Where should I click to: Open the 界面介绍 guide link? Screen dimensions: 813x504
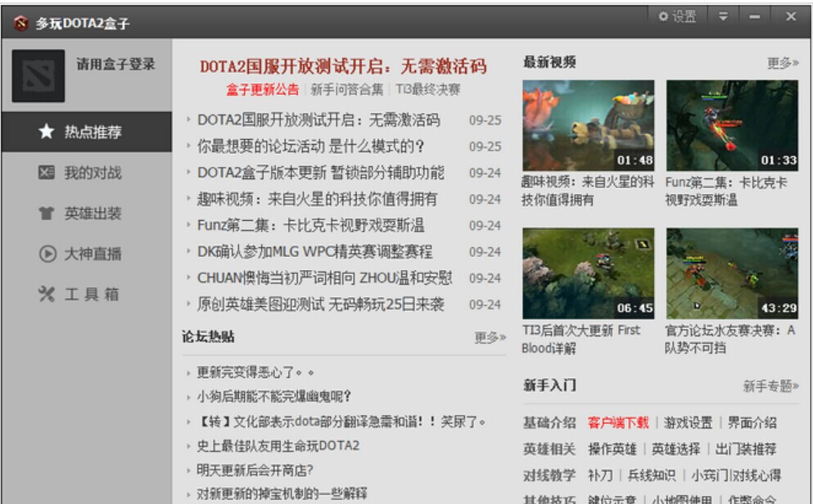pos(752,423)
